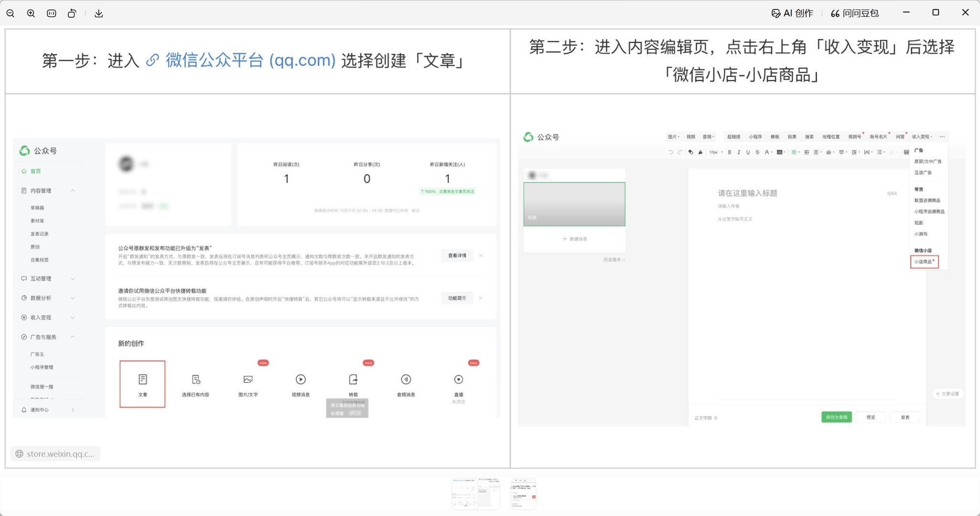Open 草稿箱 under 内容管理
Screen dimensions: 980x516
point(37,208)
